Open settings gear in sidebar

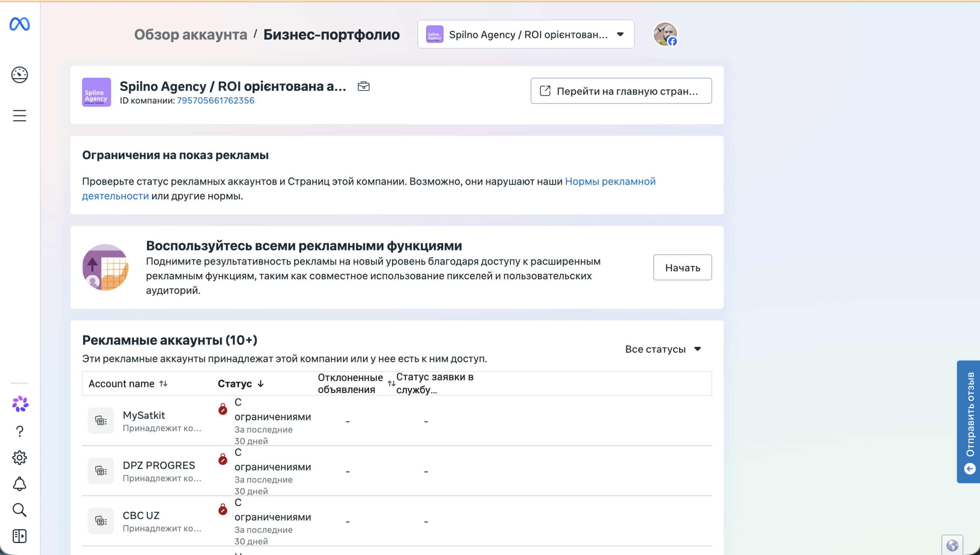20,458
